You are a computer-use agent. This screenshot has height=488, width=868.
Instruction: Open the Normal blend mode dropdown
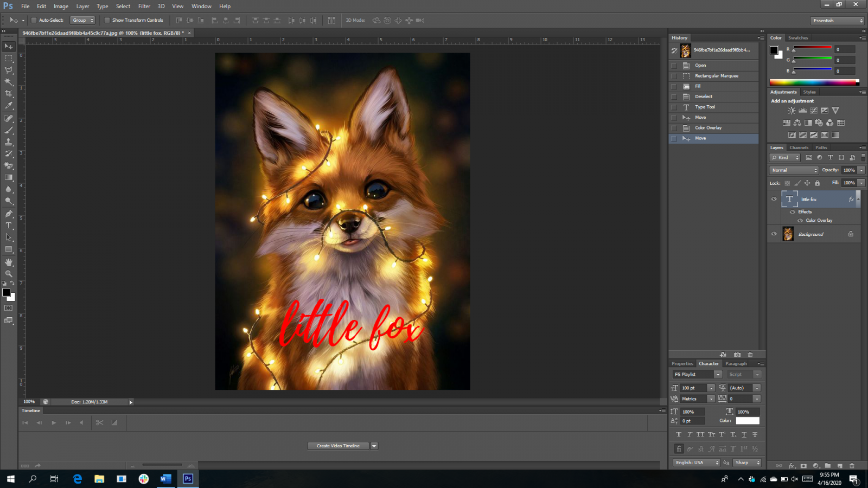[794, 170]
